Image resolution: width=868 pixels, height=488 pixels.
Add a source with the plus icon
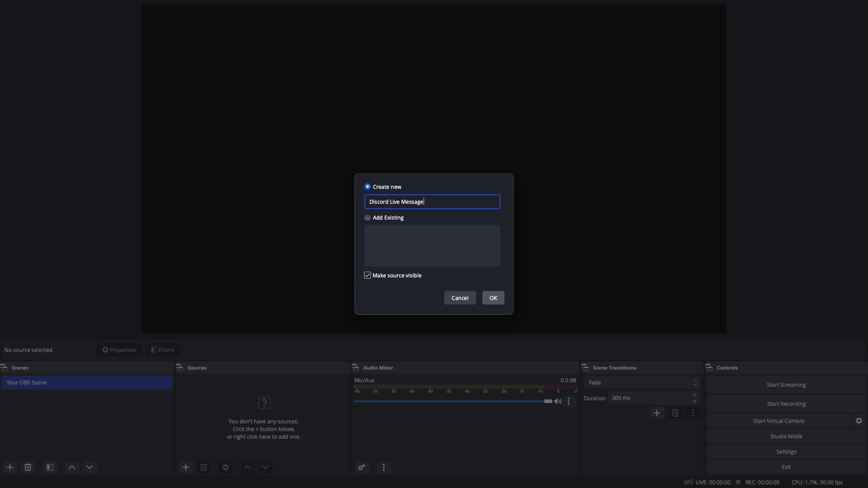[x=186, y=467]
